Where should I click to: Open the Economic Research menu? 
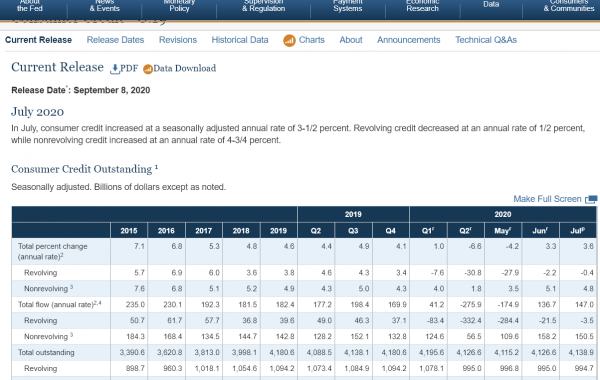point(422,5)
